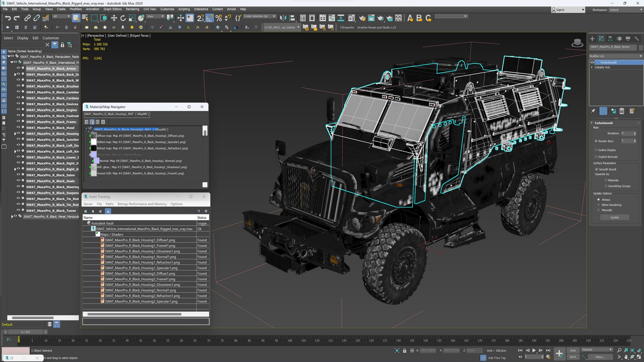Screen dimensions: 644x362
Task: Expand SWAT_MaxxPro_R_Black_Housing tree node
Action: click(15, 134)
